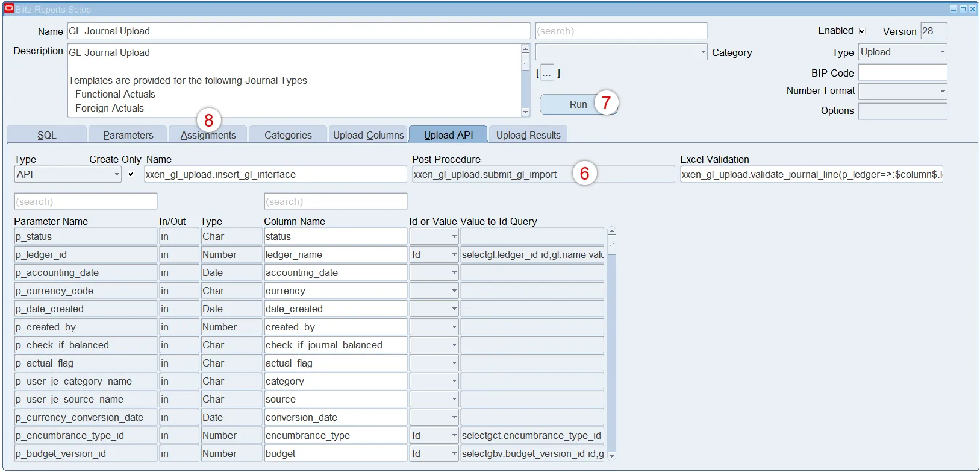Screen dimensions: 980x472
Task: Open Id or Value dropdown for p_status
Action: (x=454, y=237)
